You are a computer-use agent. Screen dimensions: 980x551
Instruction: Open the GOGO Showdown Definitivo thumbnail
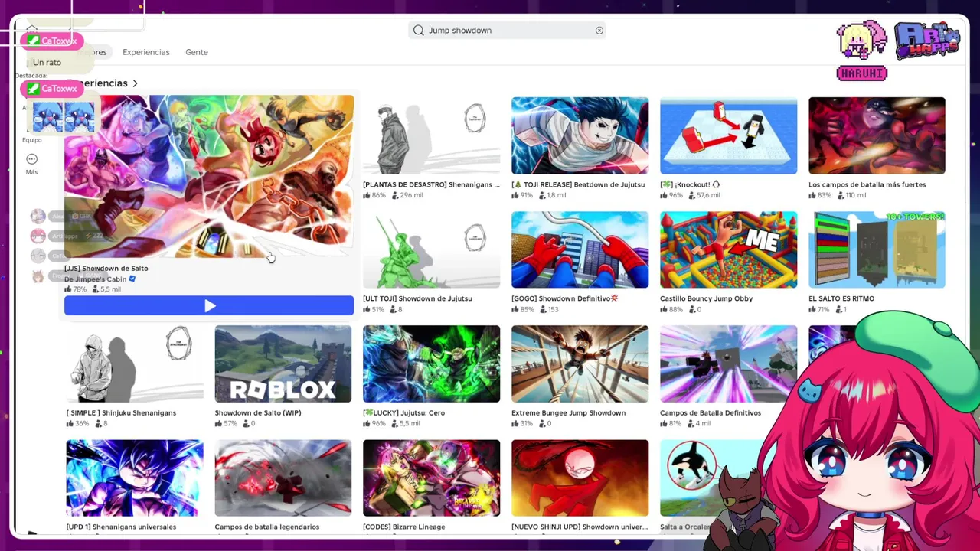(580, 249)
